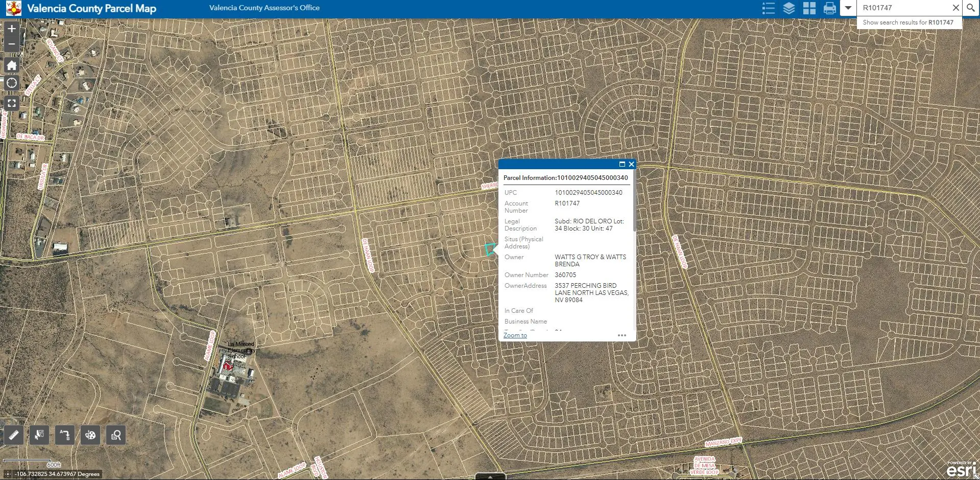Open the ruler measurement tool
Image resolution: width=980 pixels, height=480 pixels.
click(14, 435)
